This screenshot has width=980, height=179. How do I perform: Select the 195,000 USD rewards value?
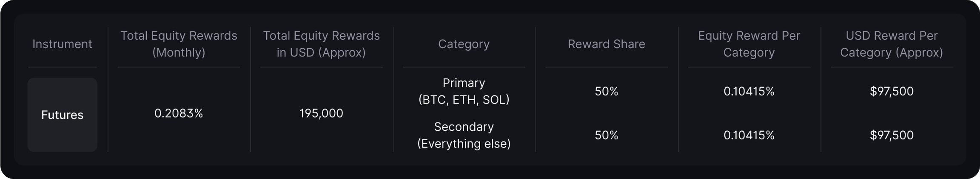321,113
